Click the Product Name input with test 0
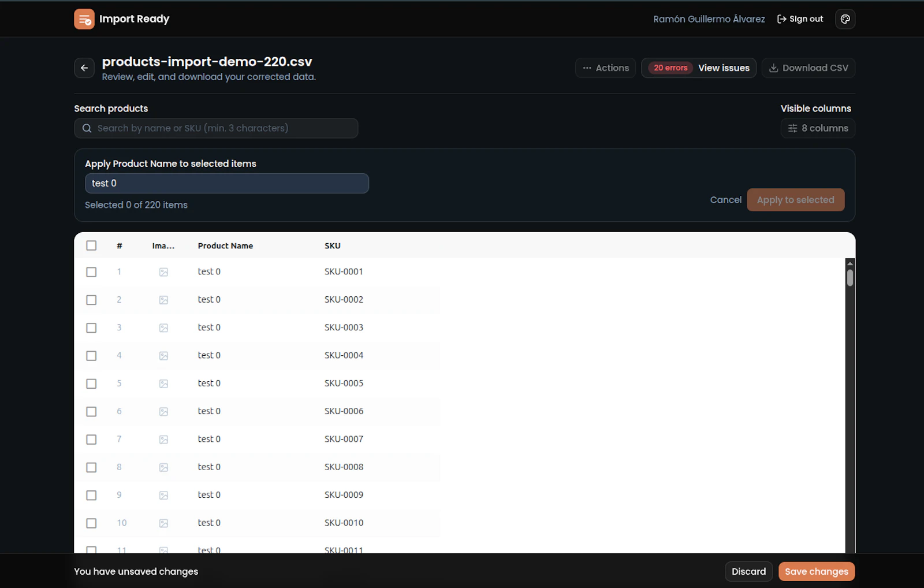This screenshot has height=588, width=924. 227,183
